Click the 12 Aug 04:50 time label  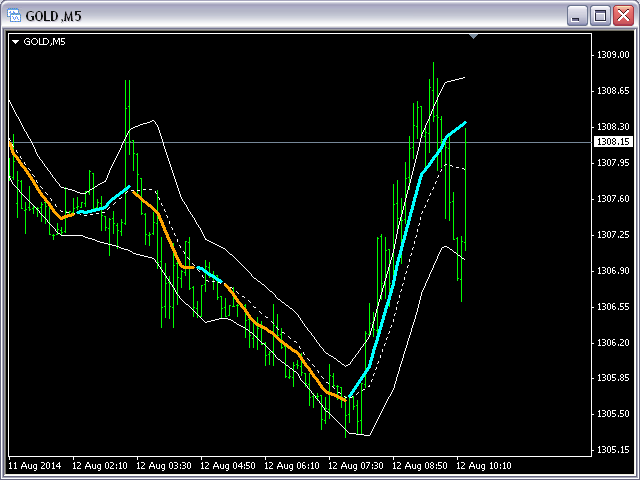[x=228, y=466]
